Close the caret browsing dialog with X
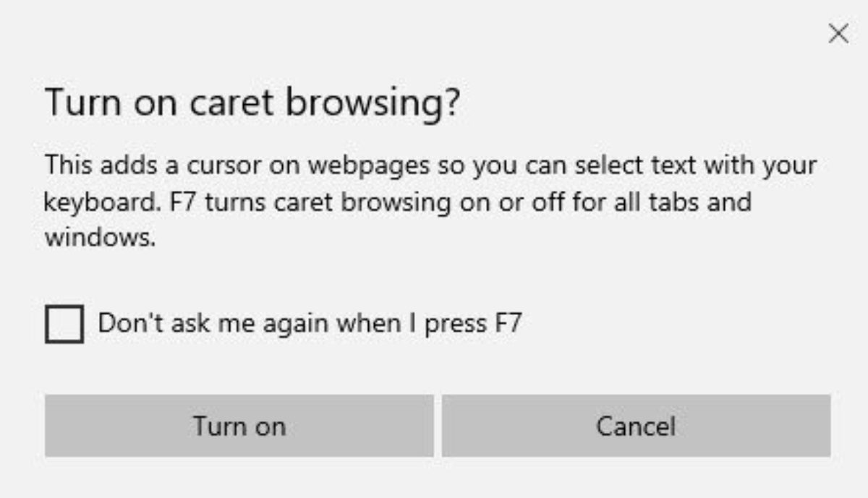The height and width of the screenshot is (498, 868). (838, 34)
